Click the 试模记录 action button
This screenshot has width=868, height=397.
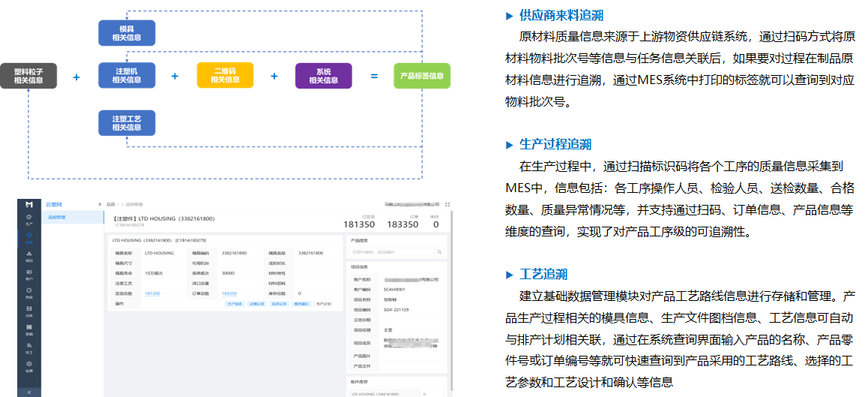257,304
